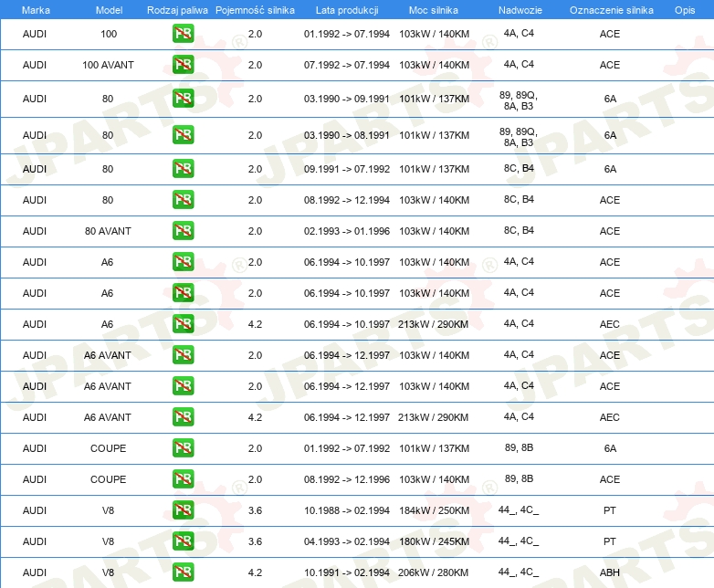Click the Nadwozie column header

click(520, 10)
